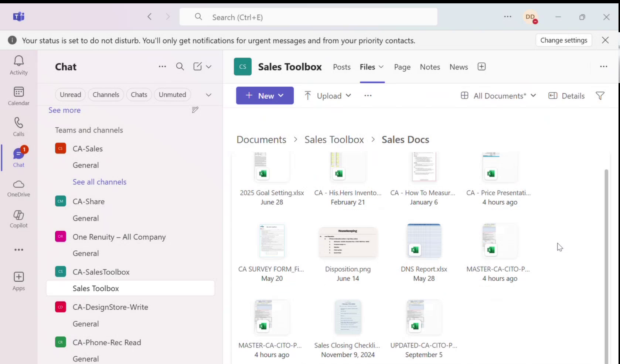Image resolution: width=620 pixels, height=364 pixels.
Task: Filter the chat list by Channels
Action: (106, 95)
